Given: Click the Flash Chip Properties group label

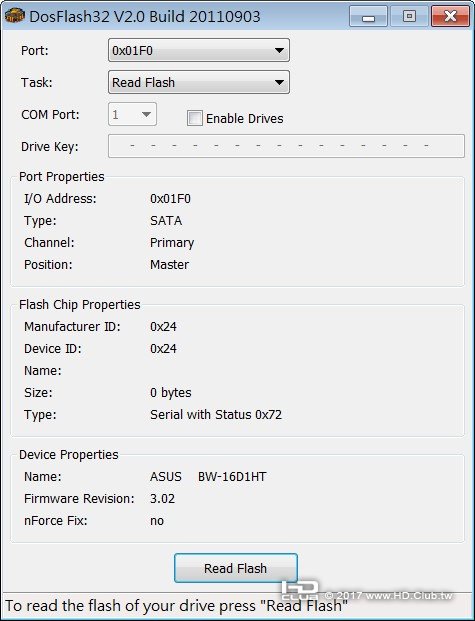Looking at the screenshot, I should pyautogui.click(x=80, y=305).
